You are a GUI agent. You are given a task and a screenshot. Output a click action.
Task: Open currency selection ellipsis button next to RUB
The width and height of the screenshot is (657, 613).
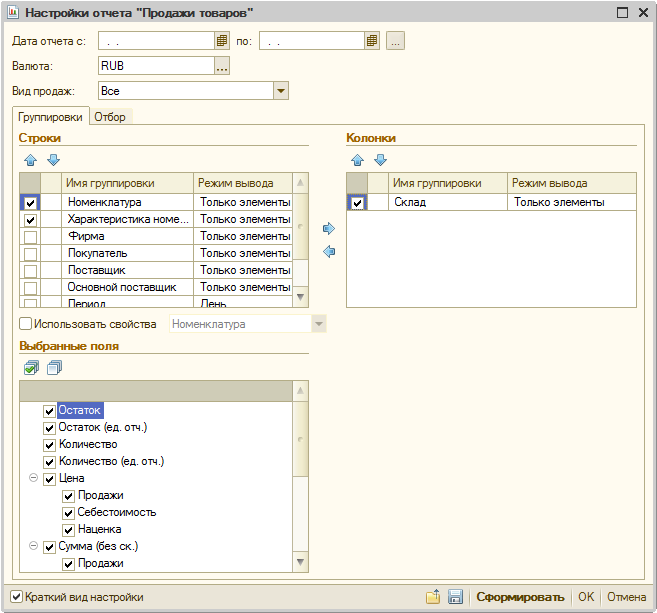tap(222, 66)
